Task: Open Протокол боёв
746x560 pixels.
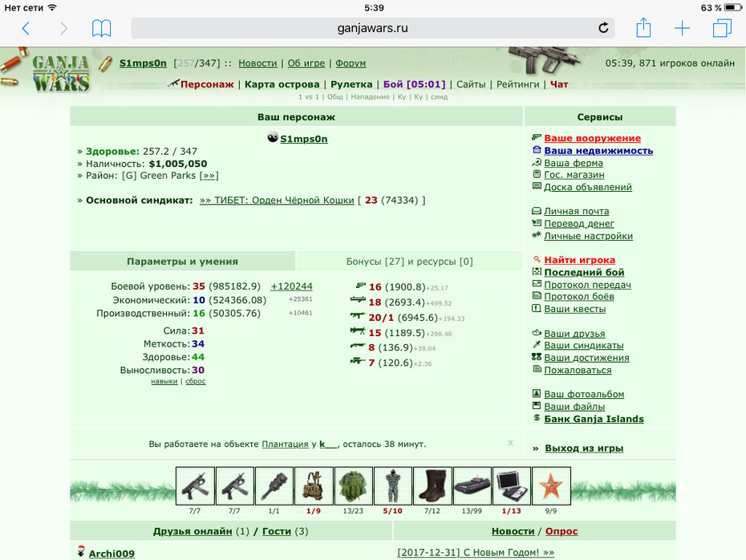Action: click(x=579, y=296)
